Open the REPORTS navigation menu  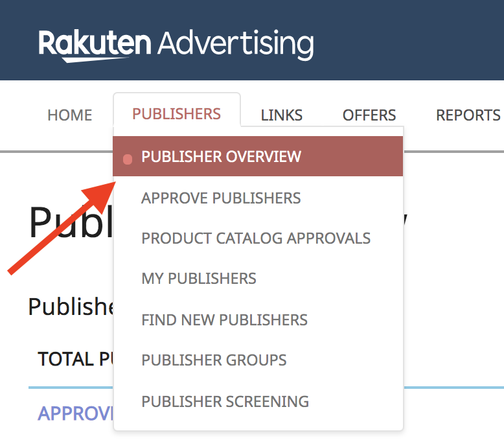tap(468, 115)
